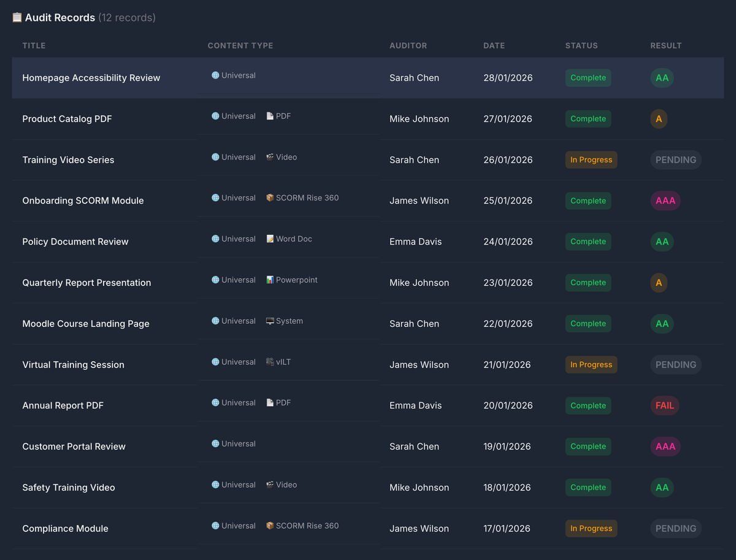This screenshot has height=560, width=736.
Task: Click the SCORM package icon in Onboarding row
Action: point(270,198)
